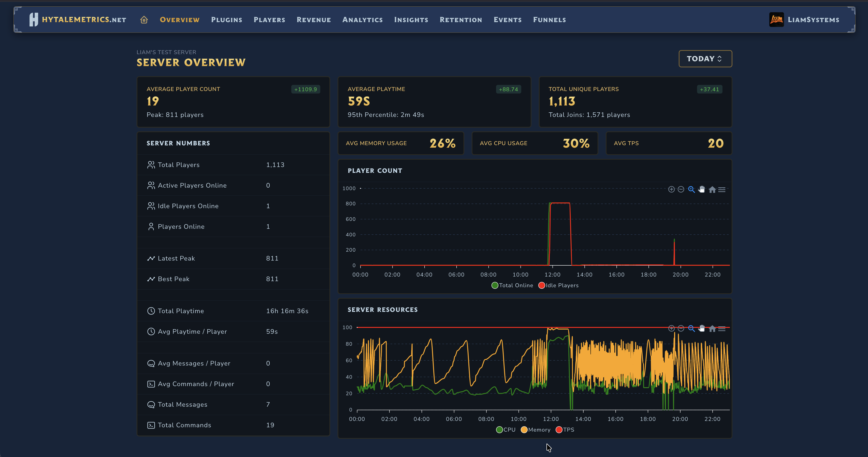Toggle Total Online series in legend
This screenshot has width=868, height=457.
[x=512, y=285]
